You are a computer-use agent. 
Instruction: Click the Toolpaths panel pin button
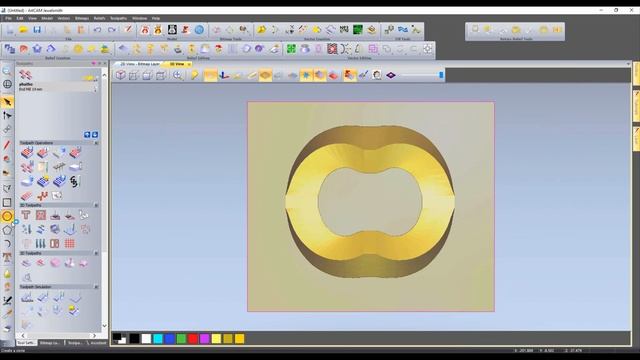(99, 64)
